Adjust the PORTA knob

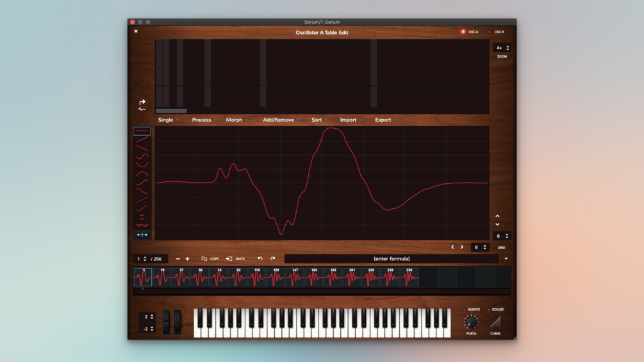[471, 322]
